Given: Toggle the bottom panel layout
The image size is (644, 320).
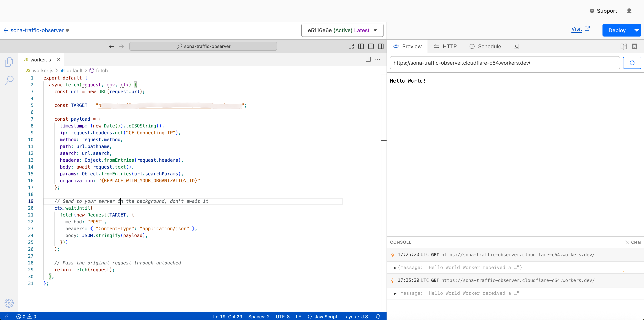Looking at the screenshot, I should click(x=371, y=46).
